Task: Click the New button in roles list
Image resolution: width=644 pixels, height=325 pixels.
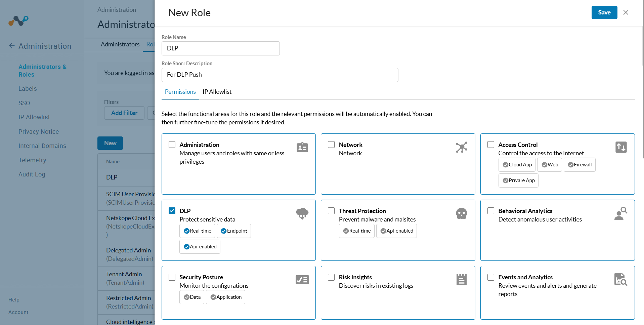Action: coord(110,143)
